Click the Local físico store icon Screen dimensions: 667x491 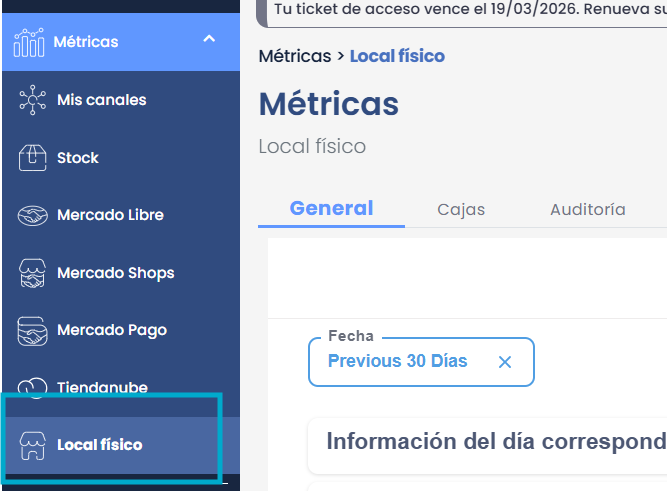32,445
